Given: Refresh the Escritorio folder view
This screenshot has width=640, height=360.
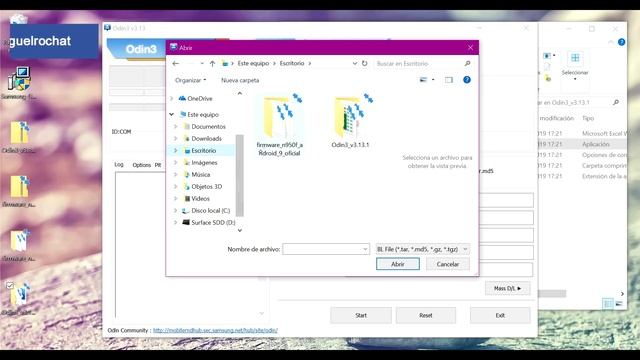Looking at the screenshot, I should pos(364,64).
